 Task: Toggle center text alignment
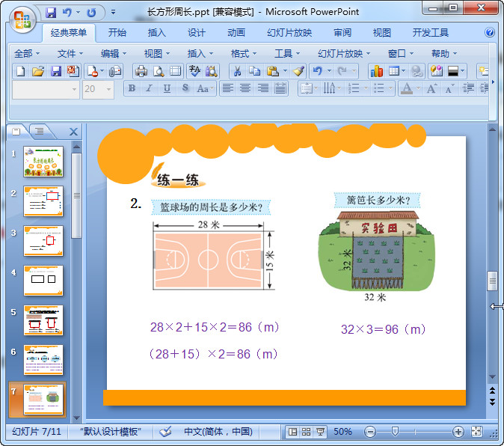[245, 88]
